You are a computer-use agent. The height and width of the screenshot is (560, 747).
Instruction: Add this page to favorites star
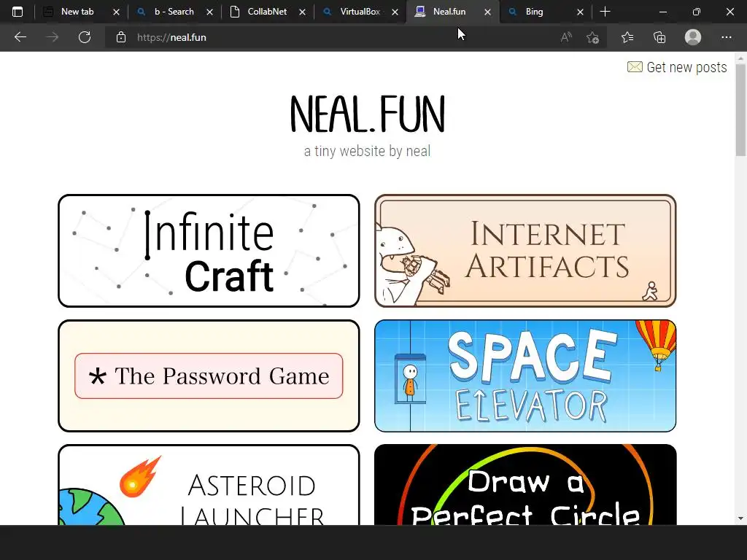coord(592,37)
